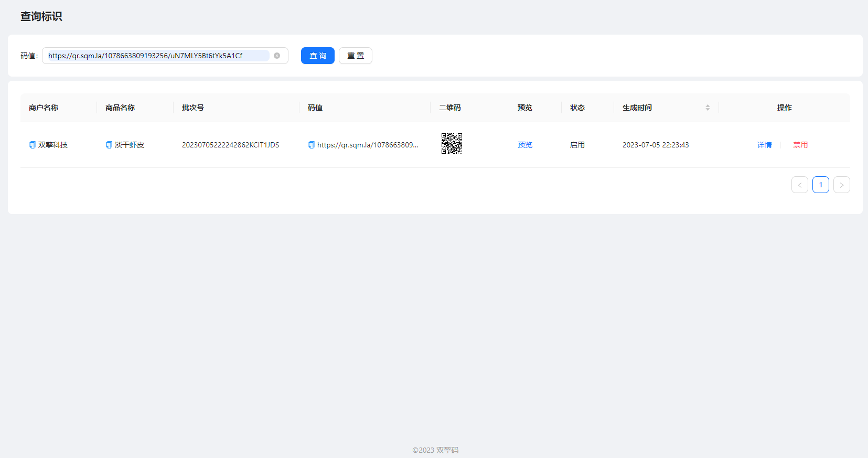Click the 操作 column header
Viewport: 868px width, 458px height.
click(785, 108)
